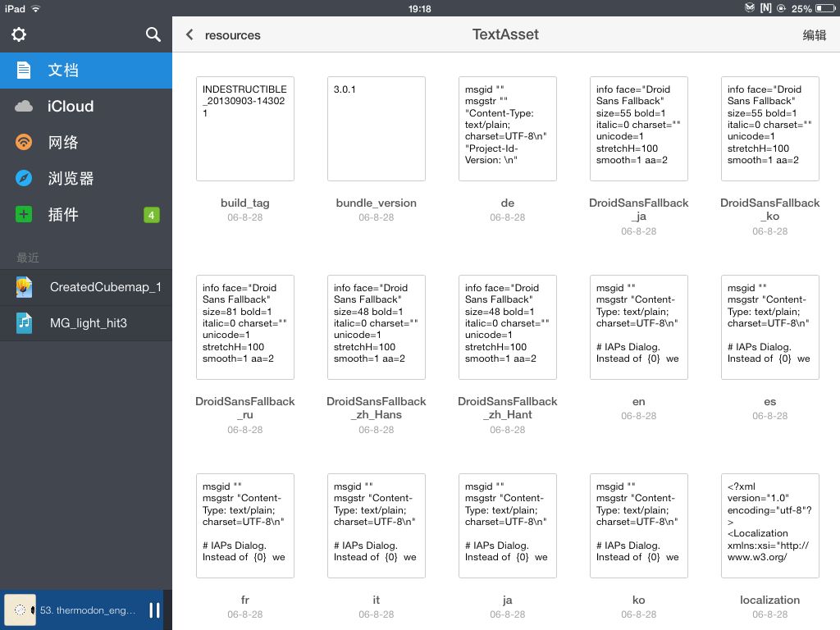Select the DroidSansFallback_zh_Hans name label
This screenshot has width=840, height=630.
point(376,409)
